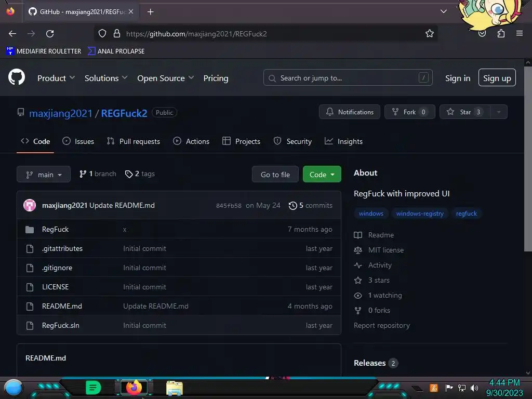Open the Pricing page
532x399 pixels.
[x=216, y=78]
